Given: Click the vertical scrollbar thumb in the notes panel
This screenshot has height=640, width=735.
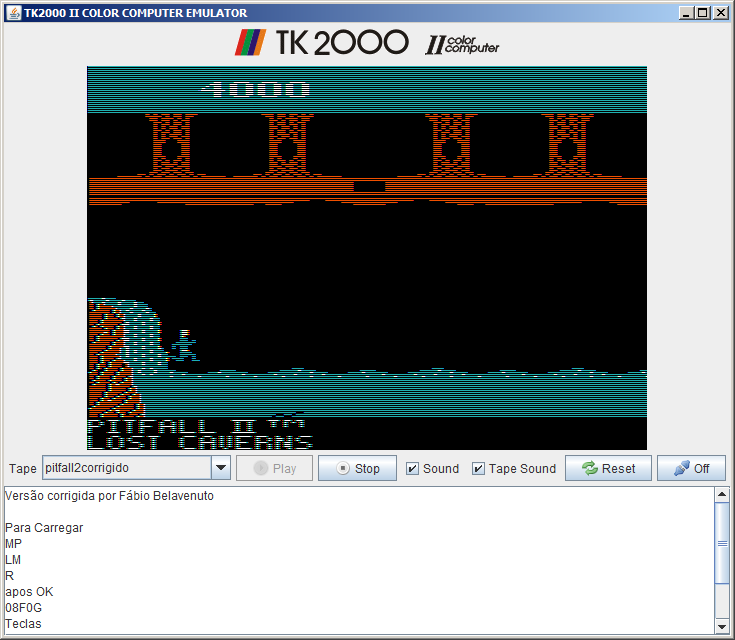Looking at the screenshot, I should [x=722, y=542].
